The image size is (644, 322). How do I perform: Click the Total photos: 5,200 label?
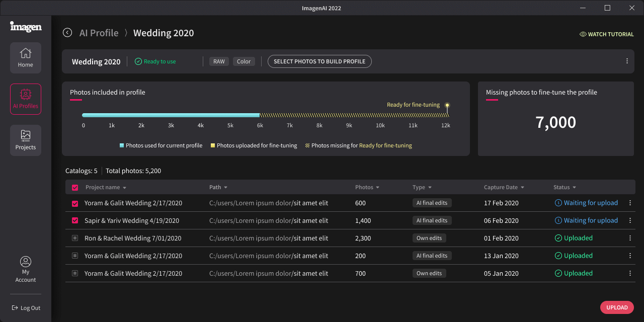click(133, 171)
